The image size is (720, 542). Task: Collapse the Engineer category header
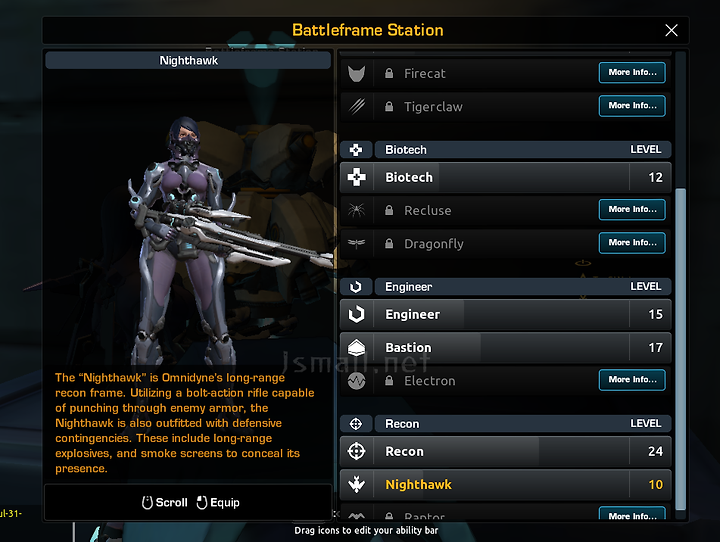click(x=523, y=287)
